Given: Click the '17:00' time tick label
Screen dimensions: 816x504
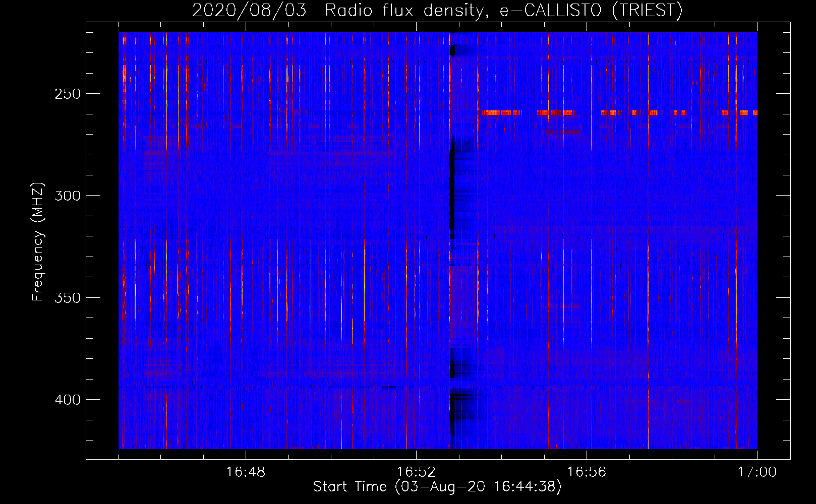Looking at the screenshot, I should (x=757, y=472).
